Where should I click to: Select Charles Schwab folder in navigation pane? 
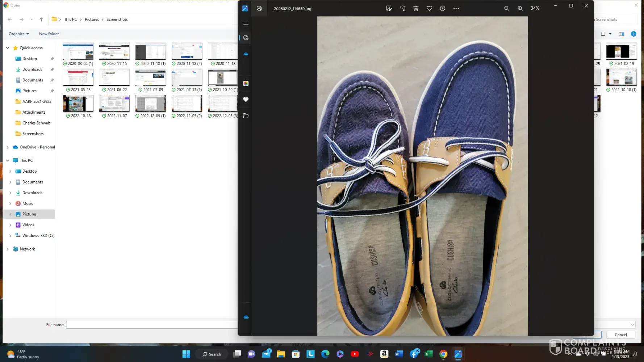coord(36,123)
